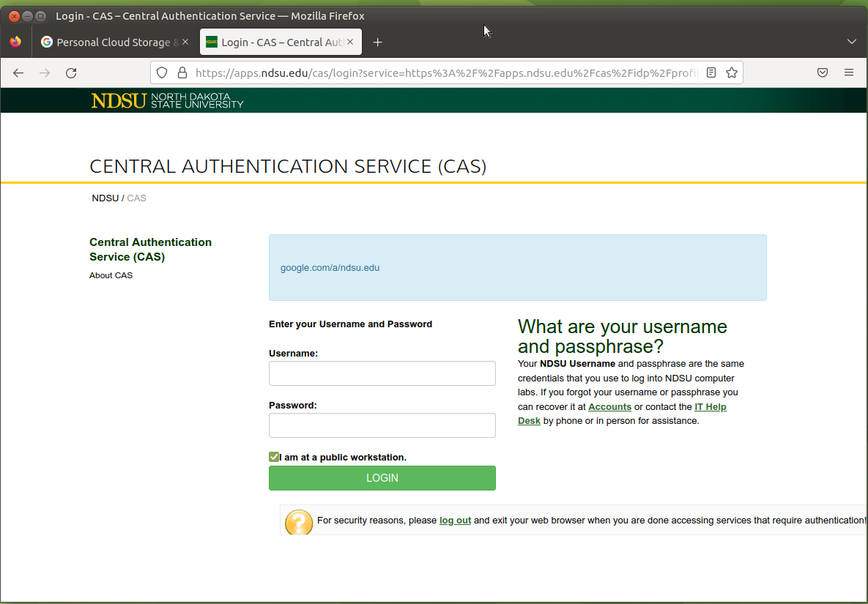Uncheck 'I am at a public workstation'

tap(274, 457)
